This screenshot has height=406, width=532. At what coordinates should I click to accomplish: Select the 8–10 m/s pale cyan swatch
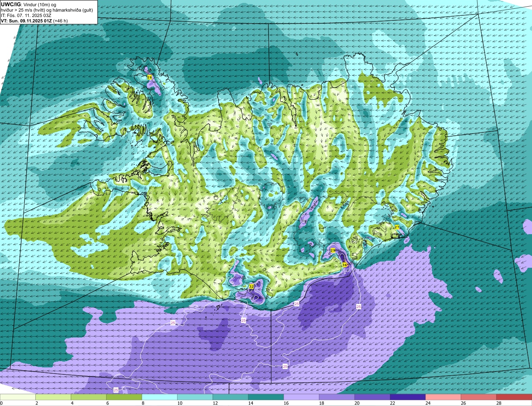point(160,397)
